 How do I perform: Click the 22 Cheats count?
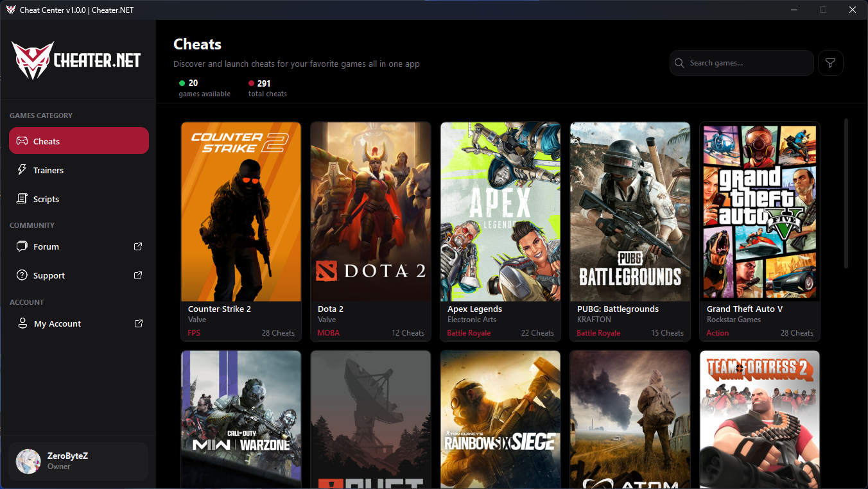point(537,333)
